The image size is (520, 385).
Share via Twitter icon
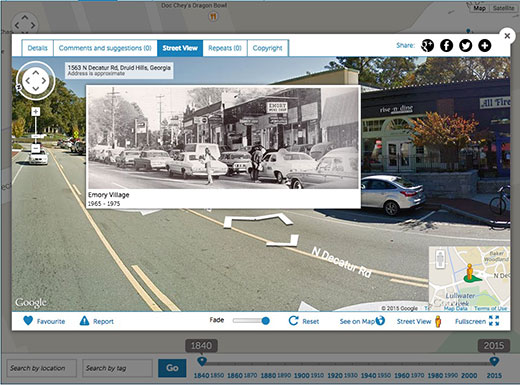click(x=465, y=45)
